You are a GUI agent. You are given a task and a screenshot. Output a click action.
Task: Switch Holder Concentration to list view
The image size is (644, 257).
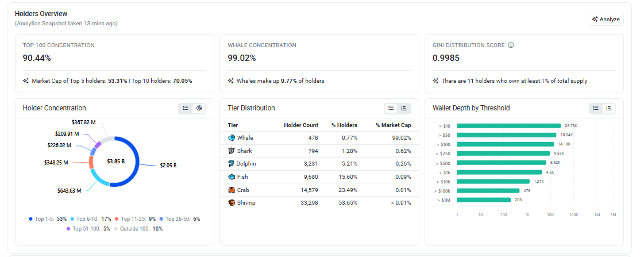click(x=186, y=108)
